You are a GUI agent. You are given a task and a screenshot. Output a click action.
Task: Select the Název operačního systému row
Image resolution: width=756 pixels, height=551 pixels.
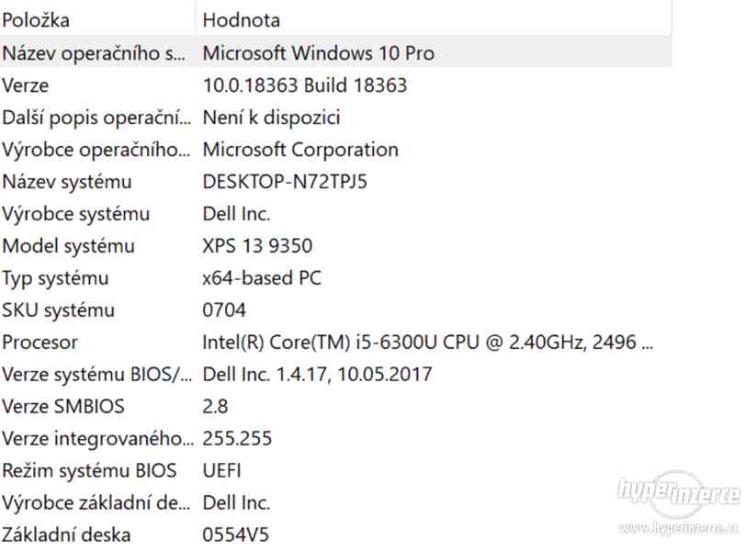tap(336, 52)
